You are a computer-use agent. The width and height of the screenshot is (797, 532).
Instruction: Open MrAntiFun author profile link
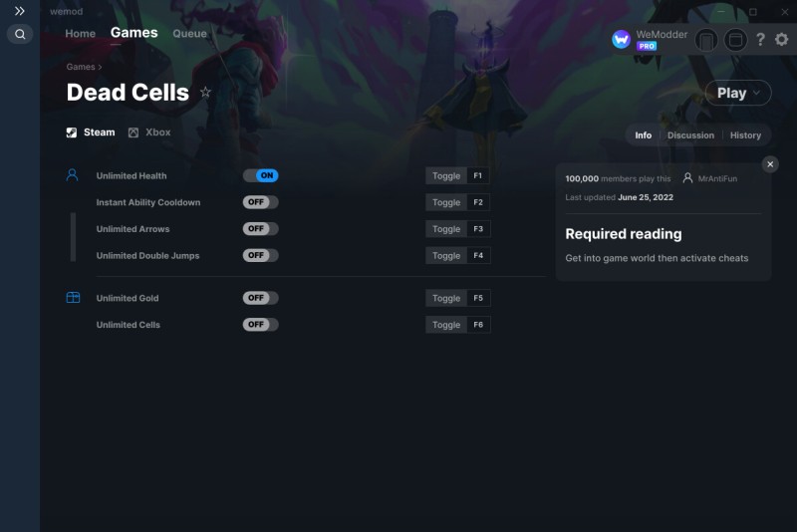click(717, 178)
